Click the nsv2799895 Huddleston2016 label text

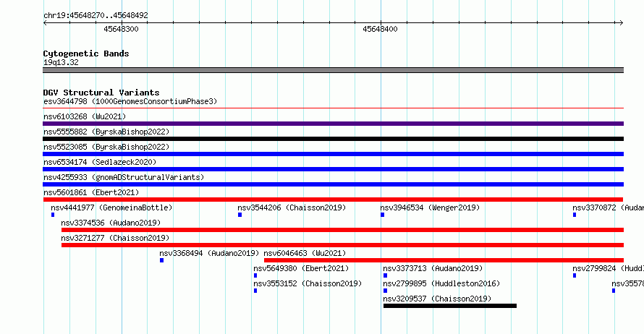(441, 283)
